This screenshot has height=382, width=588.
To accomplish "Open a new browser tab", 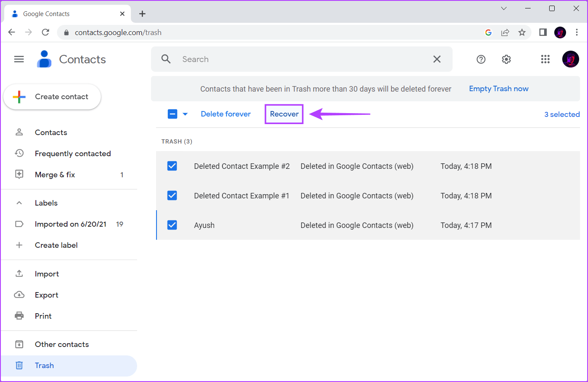I will [143, 14].
